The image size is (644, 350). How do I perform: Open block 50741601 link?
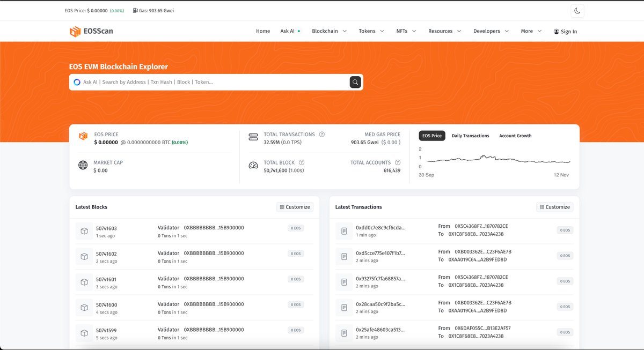point(106,279)
